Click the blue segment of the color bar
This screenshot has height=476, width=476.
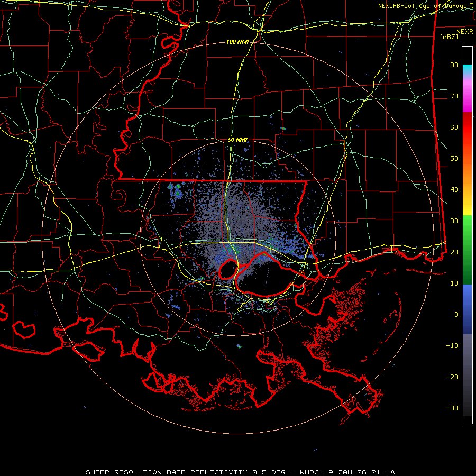(467, 309)
